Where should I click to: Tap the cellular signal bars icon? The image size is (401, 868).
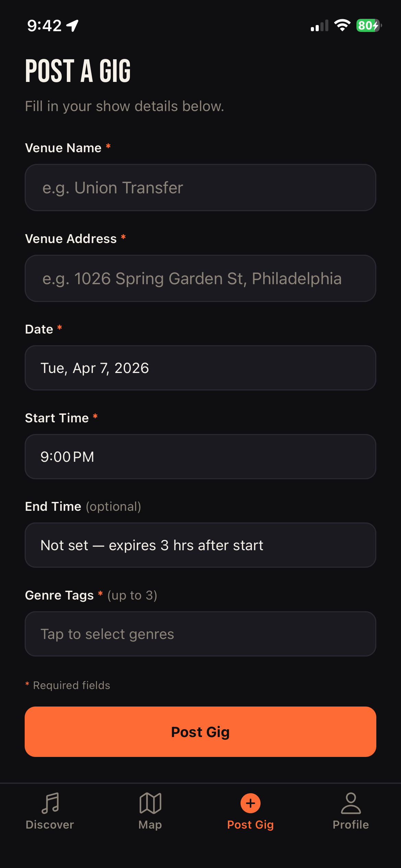click(x=319, y=26)
